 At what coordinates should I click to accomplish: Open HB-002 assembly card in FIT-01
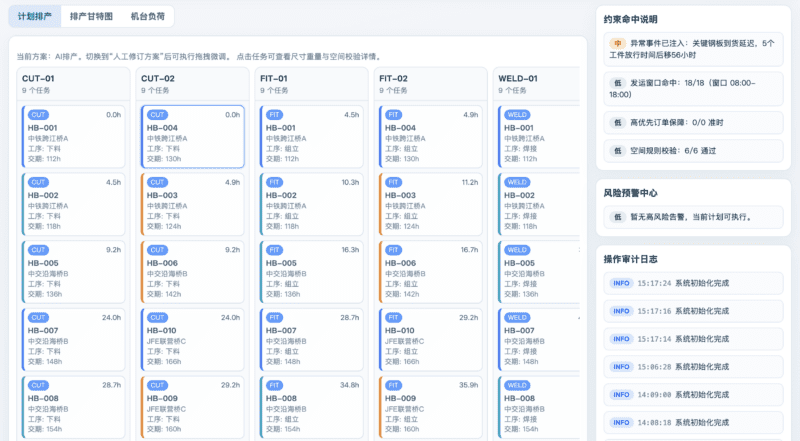(x=312, y=204)
